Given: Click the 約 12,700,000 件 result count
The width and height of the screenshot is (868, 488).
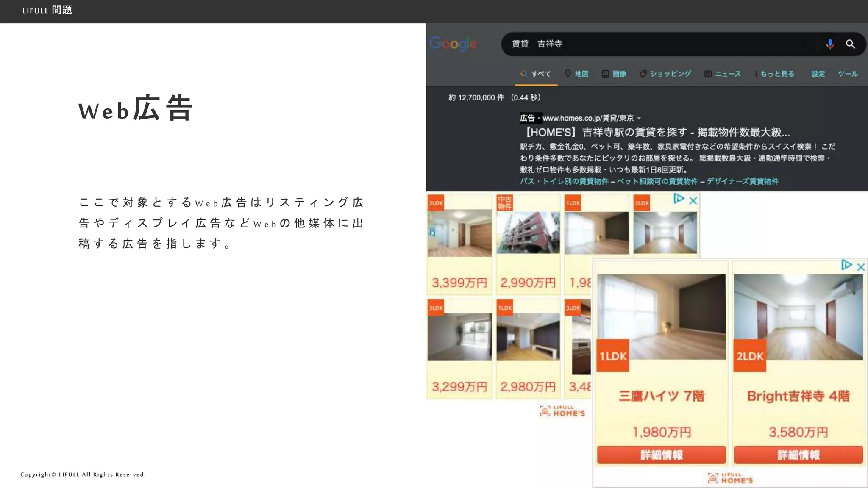Looking at the screenshot, I should tap(476, 97).
